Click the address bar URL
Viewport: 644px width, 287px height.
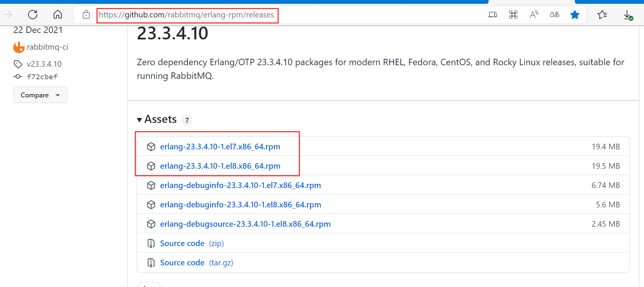186,15
